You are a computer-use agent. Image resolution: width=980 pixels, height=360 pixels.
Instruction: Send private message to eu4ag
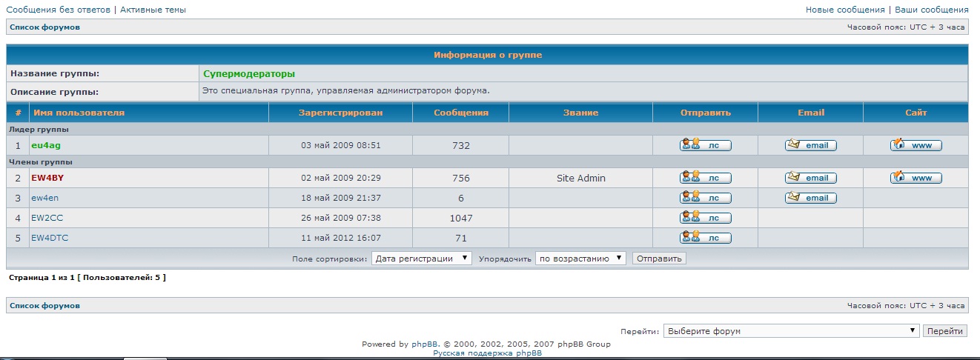click(705, 145)
